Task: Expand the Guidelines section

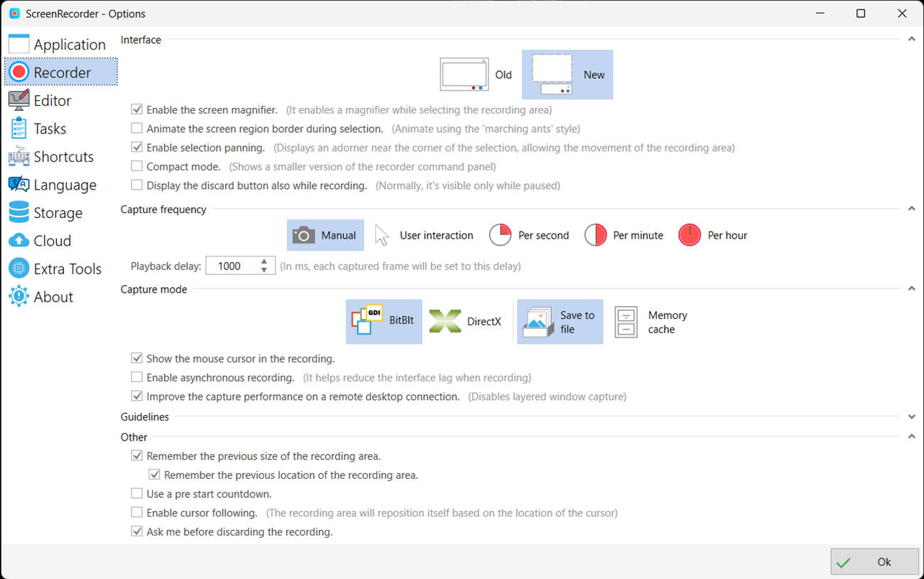Action: point(911,417)
